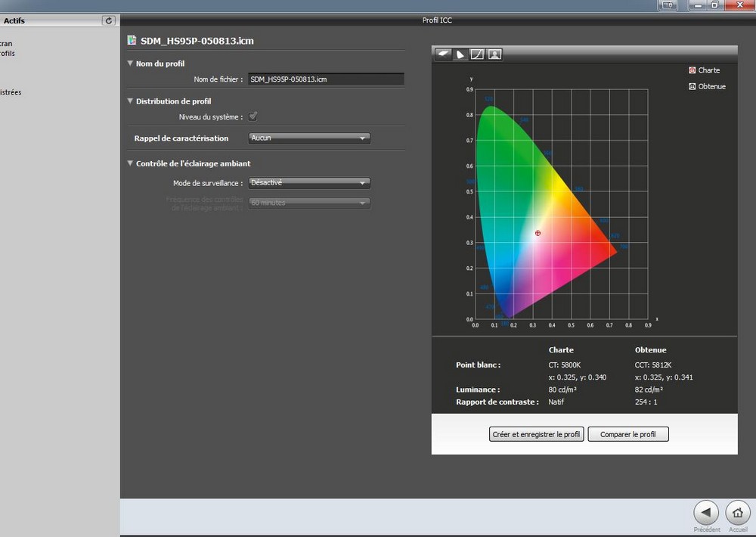
Task: Click the 254 : 1 contrast ratio value
Action: pos(646,402)
